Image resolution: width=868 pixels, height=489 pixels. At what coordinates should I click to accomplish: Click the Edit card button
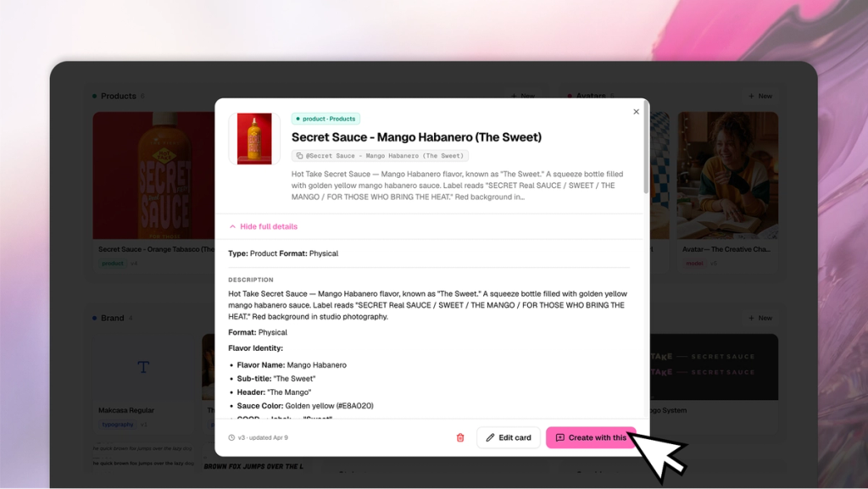pyautogui.click(x=509, y=437)
